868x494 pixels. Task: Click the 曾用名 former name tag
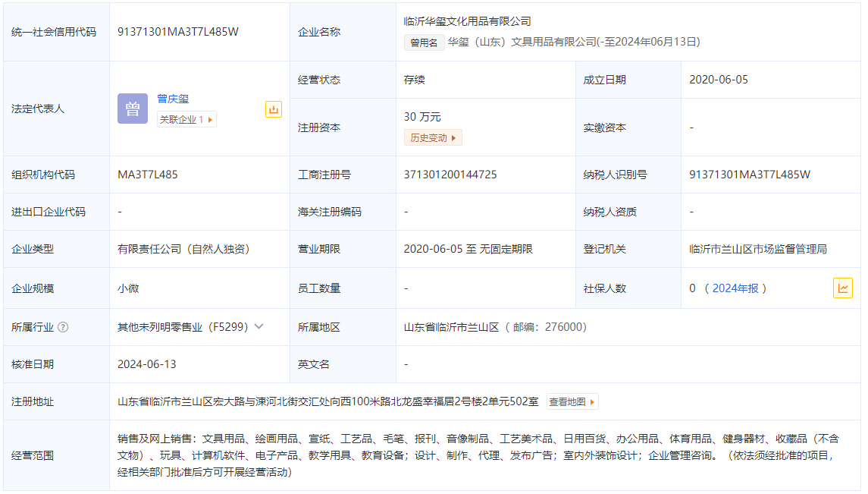(x=424, y=42)
